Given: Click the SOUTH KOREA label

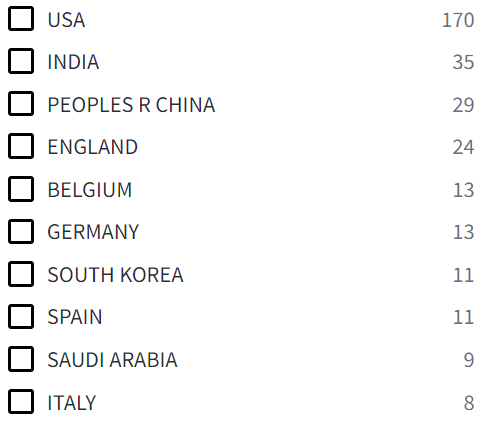Looking at the screenshot, I should click(115, 275).
